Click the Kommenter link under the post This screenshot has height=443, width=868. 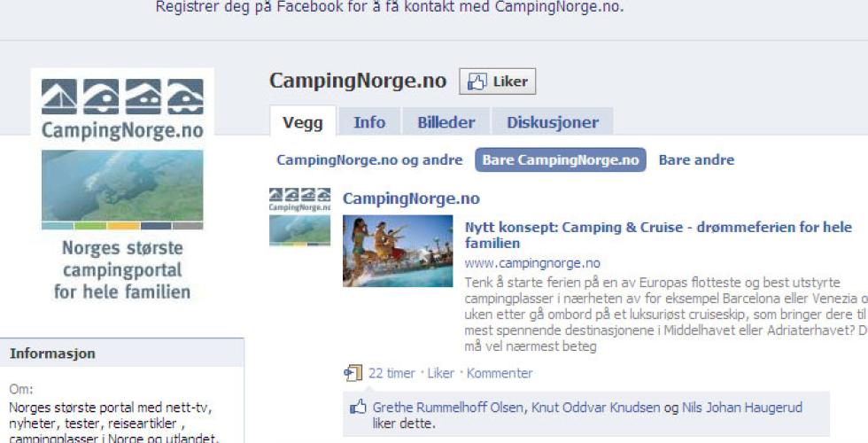click(500, 373)
